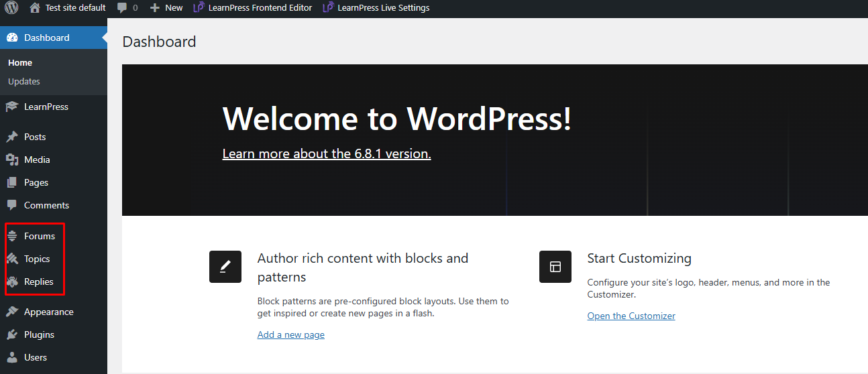Click the home icon beside Test site default
This screenshot has width=868, height=374.
pos(35,7)
